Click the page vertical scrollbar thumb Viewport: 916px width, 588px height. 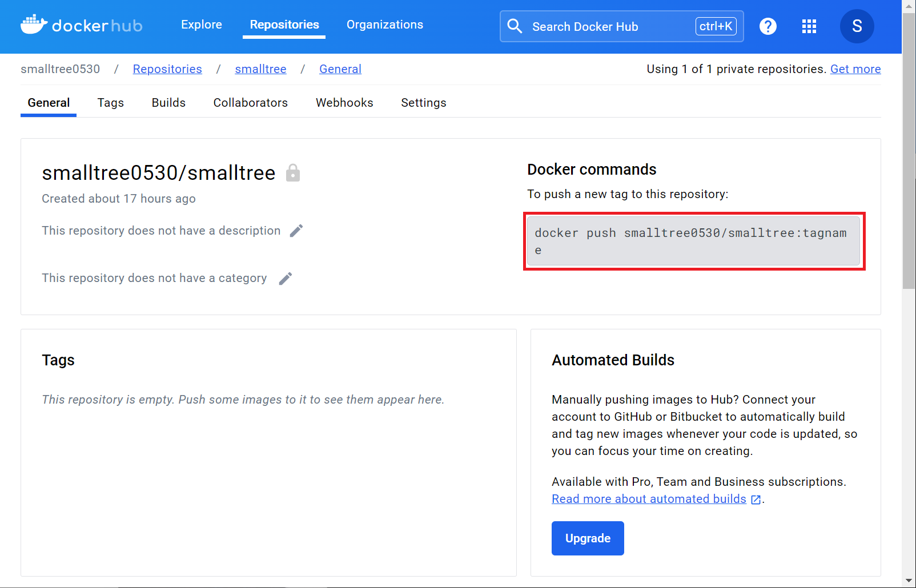909,150
